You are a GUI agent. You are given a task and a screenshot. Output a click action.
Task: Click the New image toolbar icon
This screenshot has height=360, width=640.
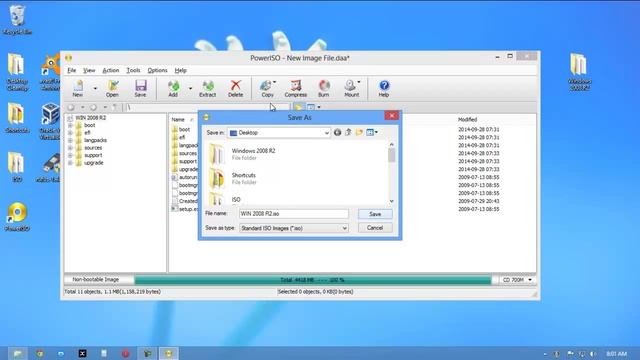coord(78,88)
